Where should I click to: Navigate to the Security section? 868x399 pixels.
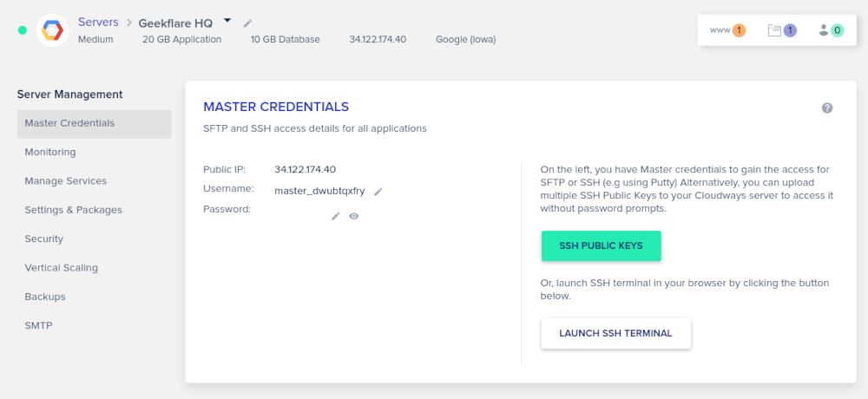44,239
